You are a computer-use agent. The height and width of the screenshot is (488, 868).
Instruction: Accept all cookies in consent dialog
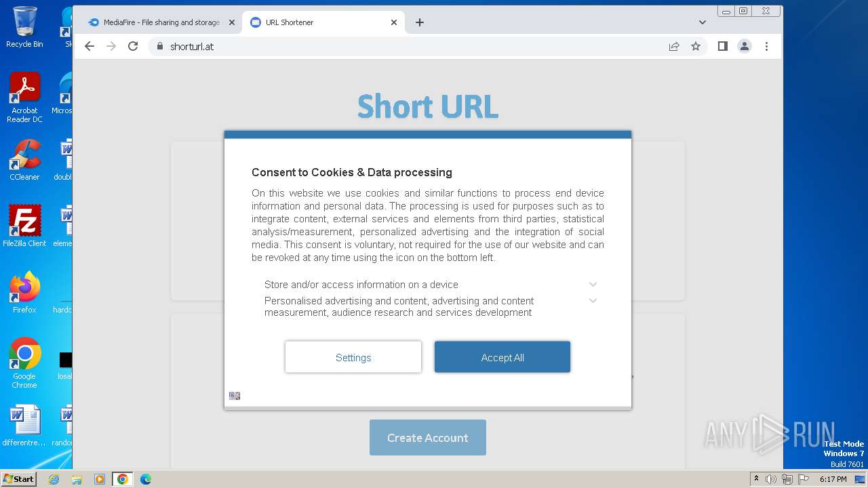[502, 357]
